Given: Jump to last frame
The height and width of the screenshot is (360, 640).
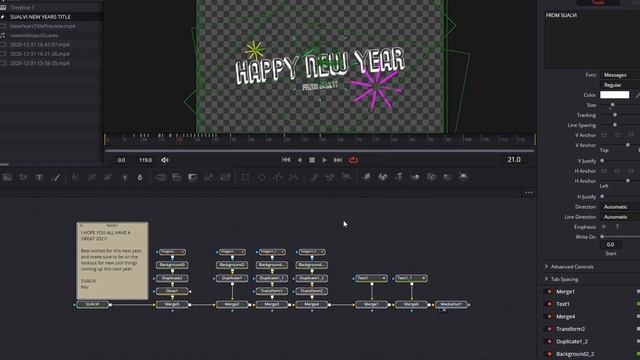Looking at the screenshot, I should [x=338, y=160].
